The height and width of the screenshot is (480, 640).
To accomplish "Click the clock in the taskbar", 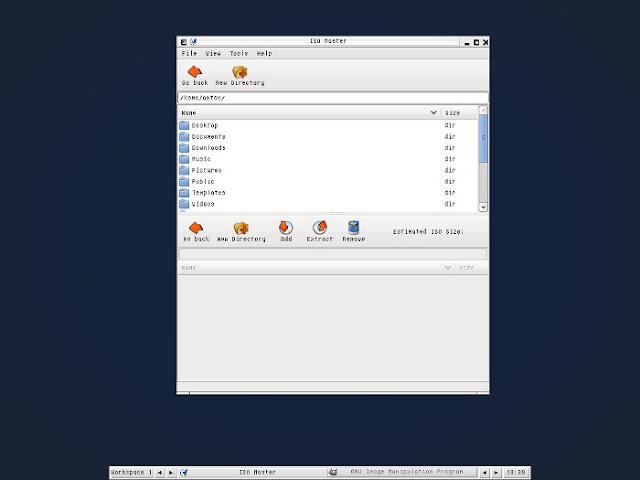I will pyautogui.click(x=516, y=472).
